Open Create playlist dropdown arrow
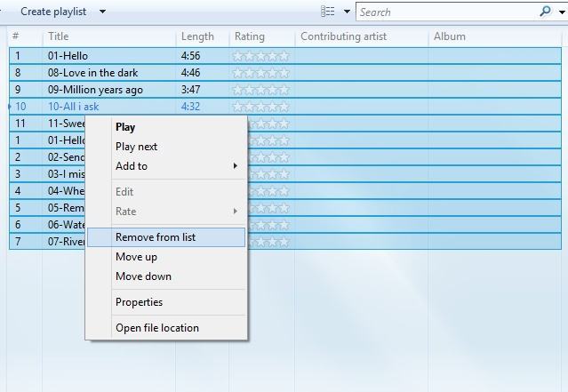The image size is (568, 392). click(x=102, y=12)
